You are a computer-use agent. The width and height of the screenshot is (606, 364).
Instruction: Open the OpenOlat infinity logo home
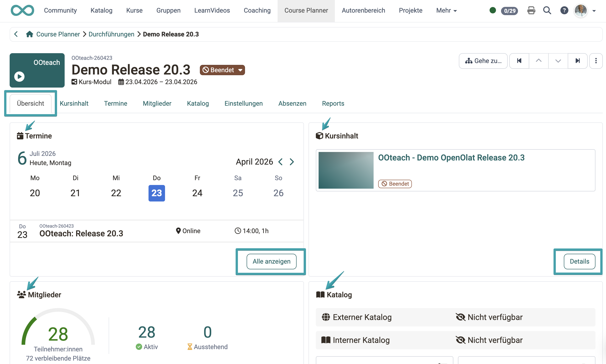[x=22, y=11]
